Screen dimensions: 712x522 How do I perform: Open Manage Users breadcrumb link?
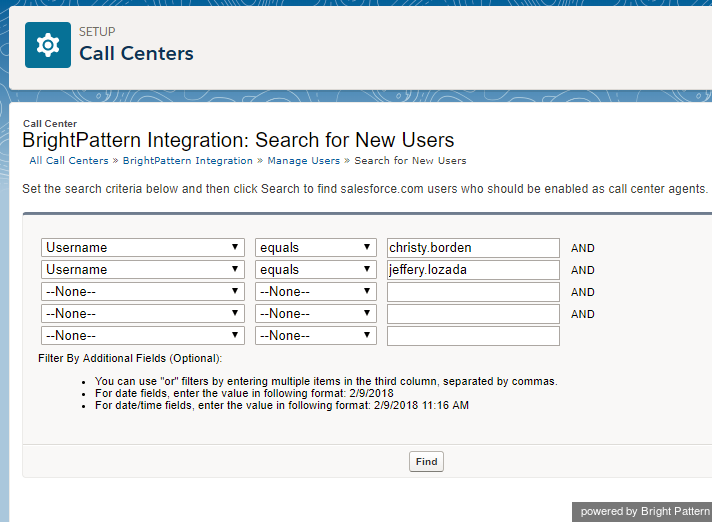point(303,161)
